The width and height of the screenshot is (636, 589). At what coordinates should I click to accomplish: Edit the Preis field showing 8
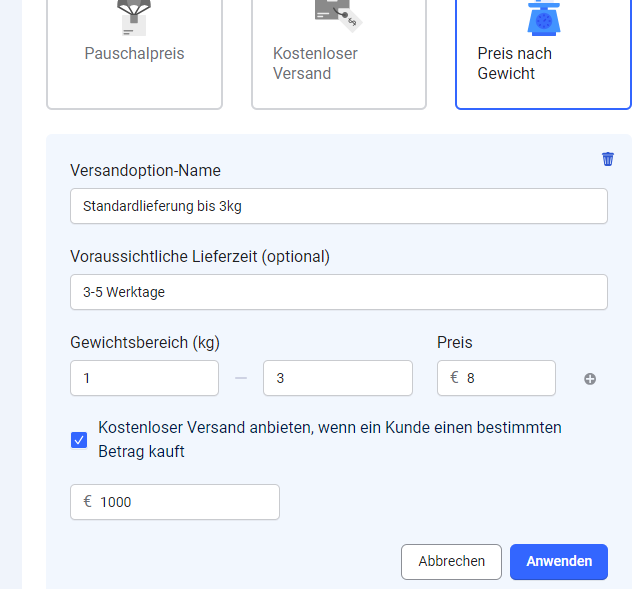(x=505, y=378)
